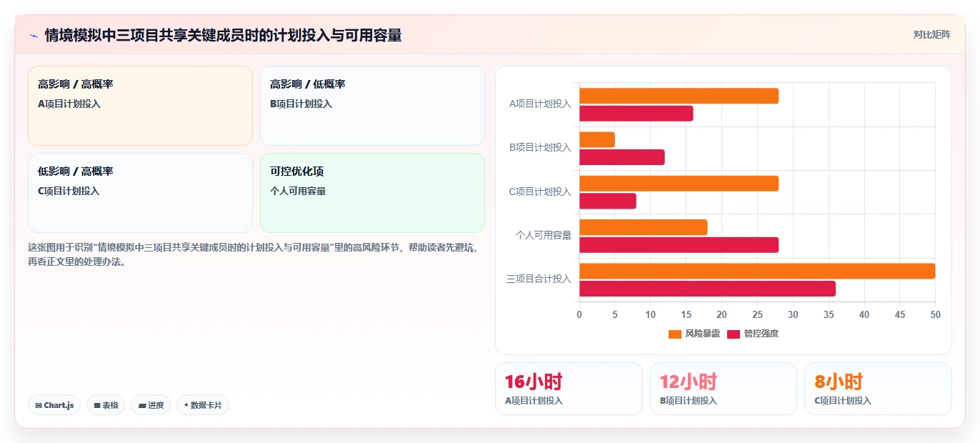The height and width of the screenshot is (443, 980).
Task: Toggle the 管控强度 legend swatch
Action: point(734,334)
